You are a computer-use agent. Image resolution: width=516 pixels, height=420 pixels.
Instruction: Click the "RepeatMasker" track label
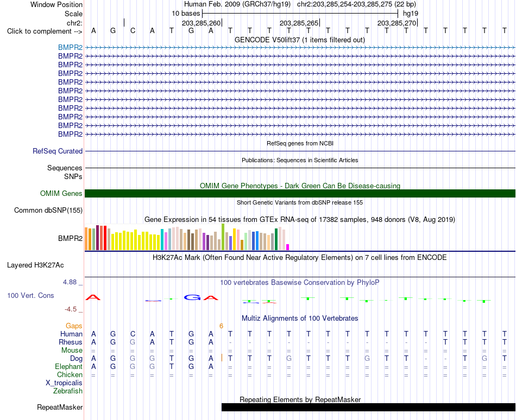[x=60, y=407]
